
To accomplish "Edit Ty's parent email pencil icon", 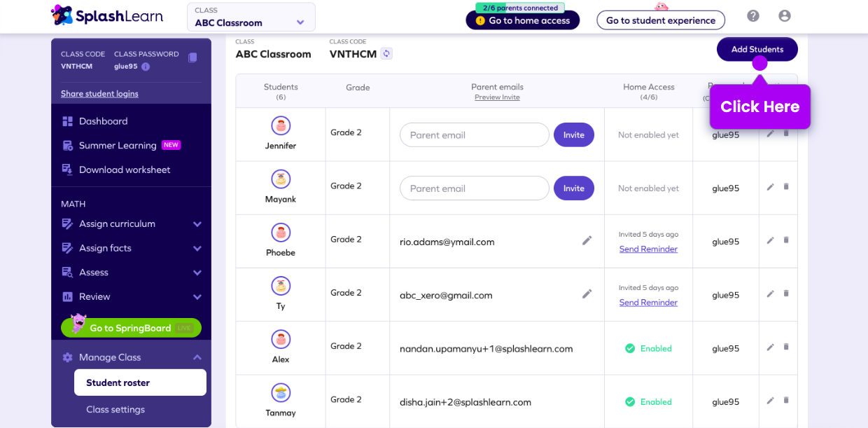I will coord(587,294).
